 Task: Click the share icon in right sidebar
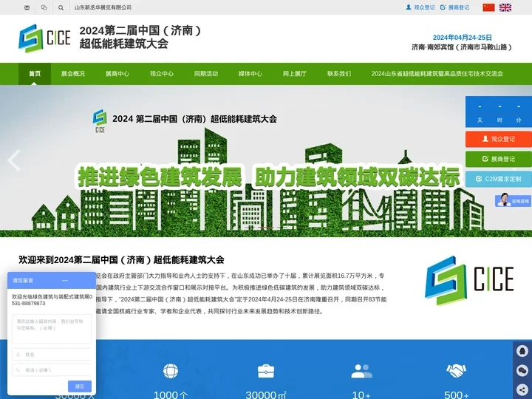[x=522, y=390]
